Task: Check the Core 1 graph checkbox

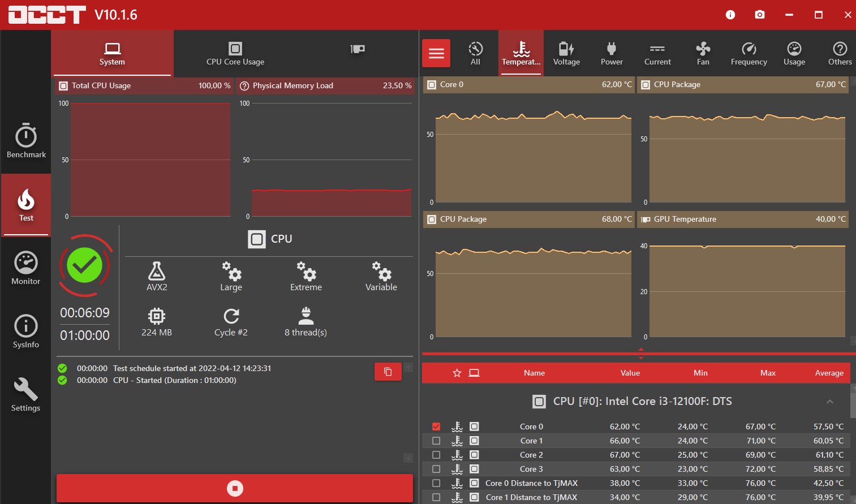Action: (x=436, y=441)
